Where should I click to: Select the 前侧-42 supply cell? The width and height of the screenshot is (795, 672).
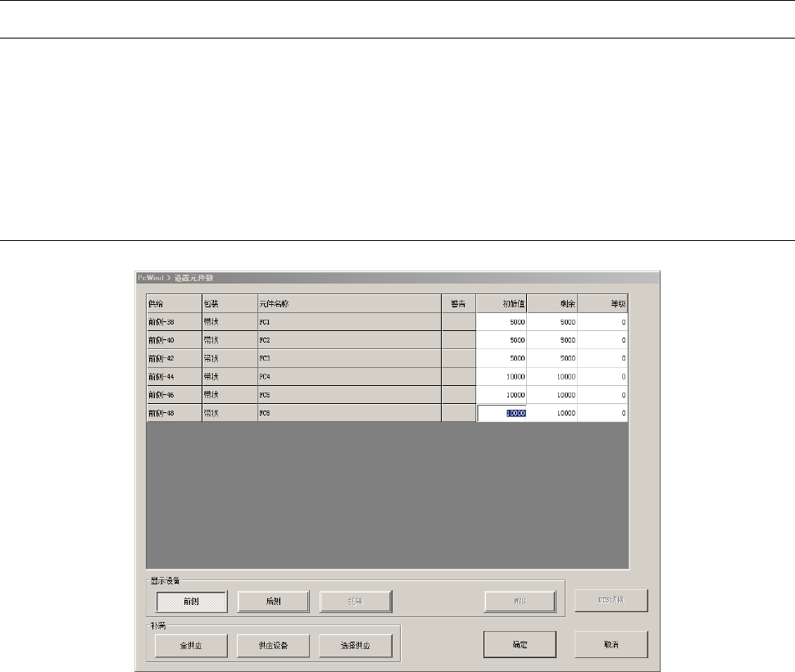pyautogui.click(x=175, y=358)
